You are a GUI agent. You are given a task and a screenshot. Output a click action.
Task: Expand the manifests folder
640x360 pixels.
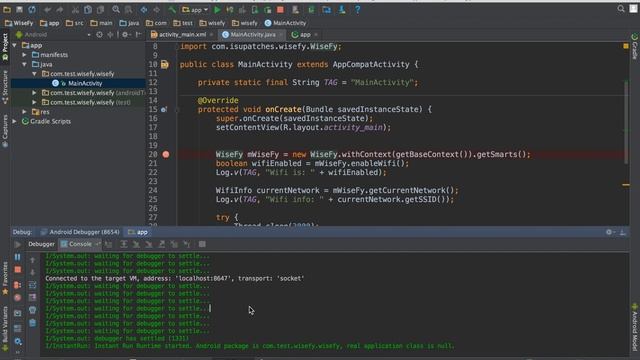point(24,55)
